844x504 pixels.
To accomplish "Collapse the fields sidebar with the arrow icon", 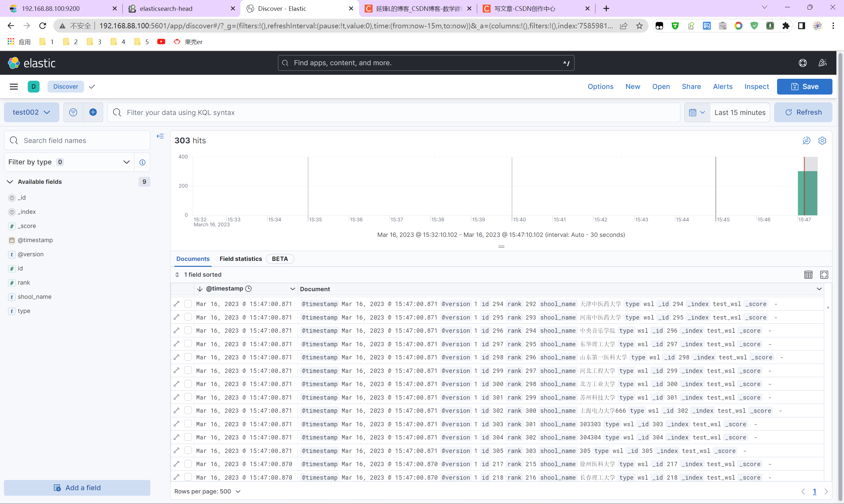I will tap(160, 136).
